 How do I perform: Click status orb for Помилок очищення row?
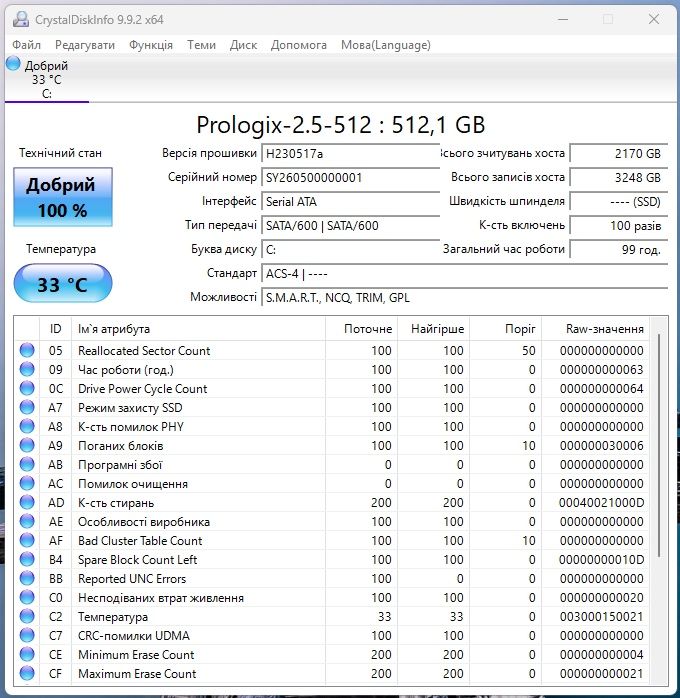click(x=27, y=483)
